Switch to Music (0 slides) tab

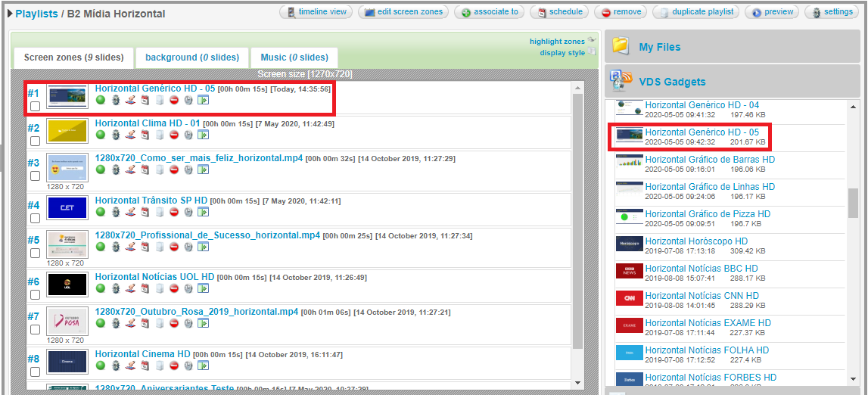[294, 57]
